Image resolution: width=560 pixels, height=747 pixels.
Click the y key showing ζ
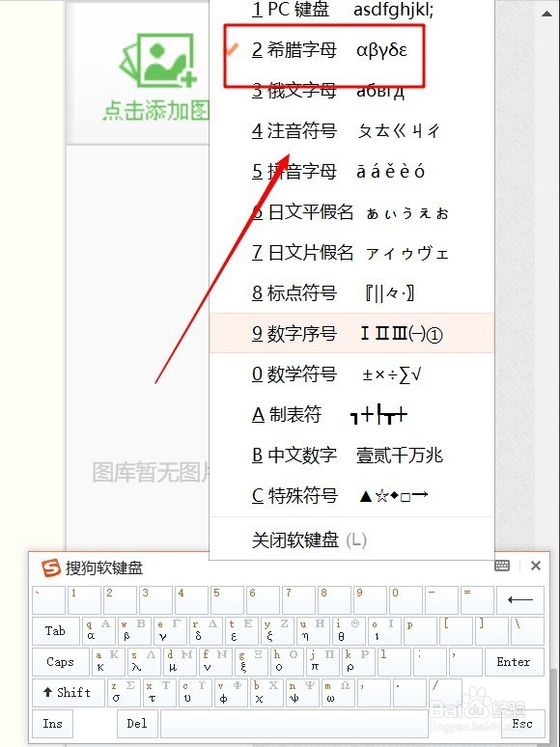click(277, 631)
